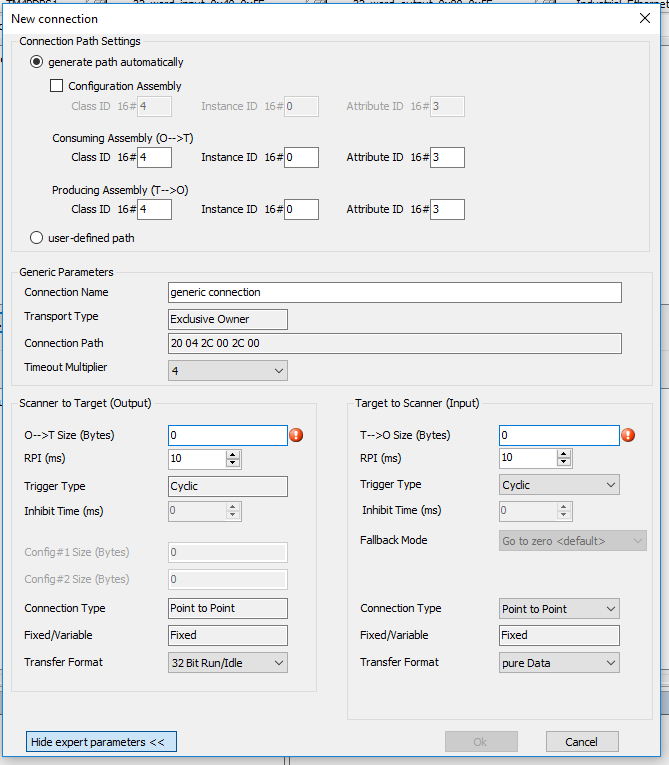
Task: Increase the Output RPI (ms) value
Action: 234,454
